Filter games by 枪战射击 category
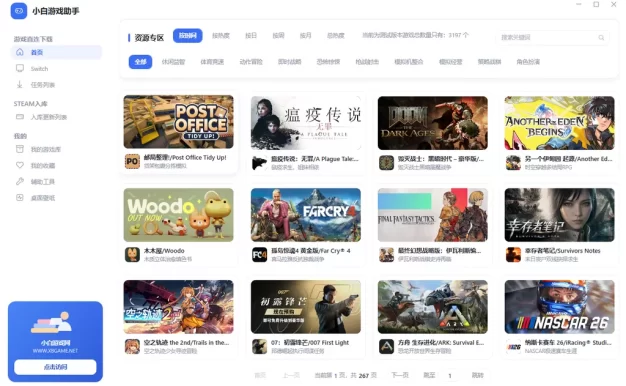 (x=367, y=62)
